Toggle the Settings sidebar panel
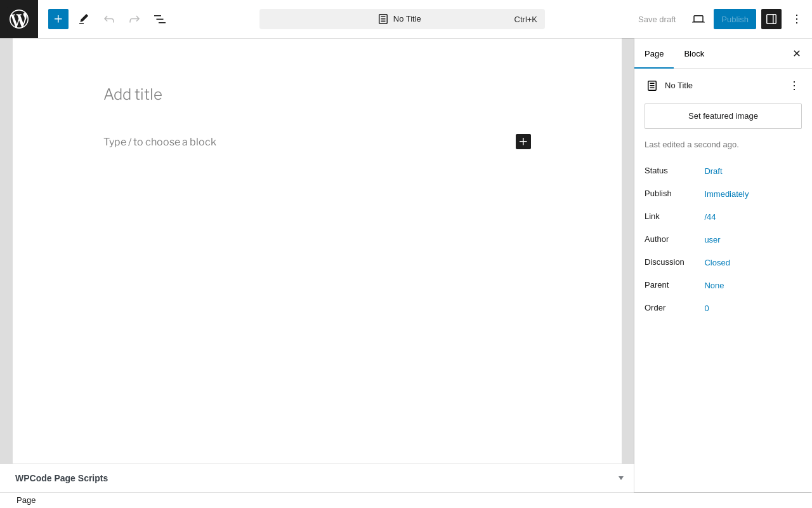 click(x=771, y=19)
